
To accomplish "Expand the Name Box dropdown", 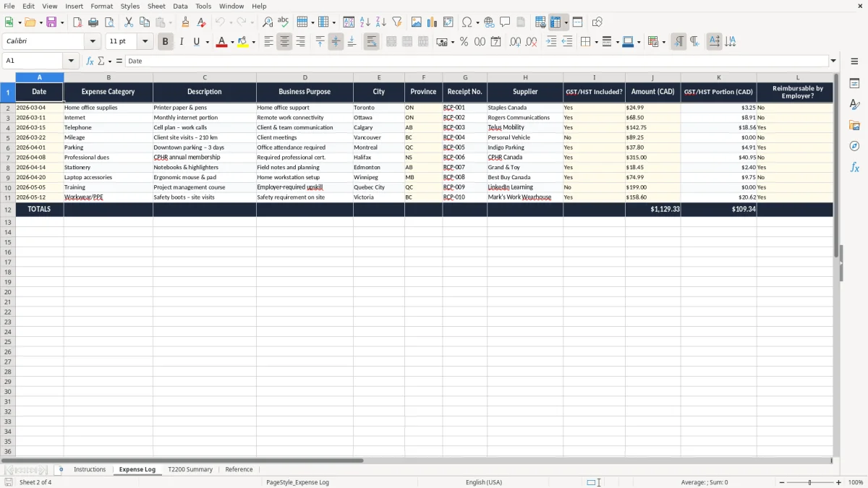I will point(71,61).
